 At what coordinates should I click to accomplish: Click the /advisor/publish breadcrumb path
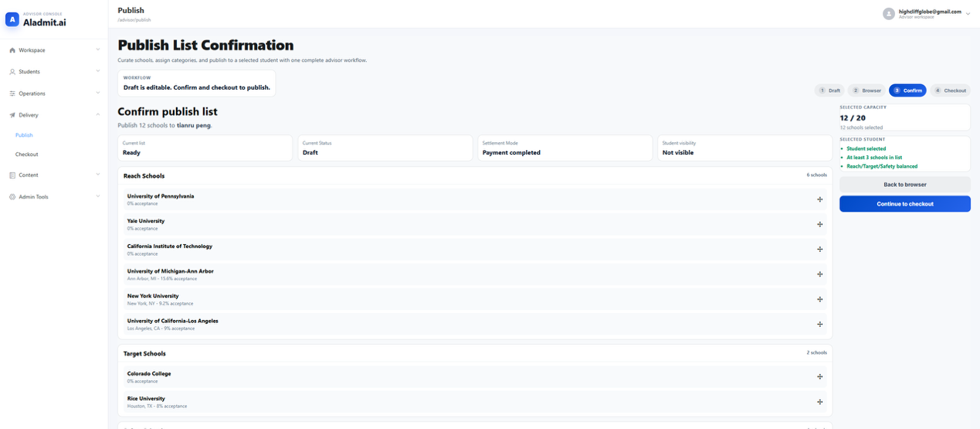(134, 19)
